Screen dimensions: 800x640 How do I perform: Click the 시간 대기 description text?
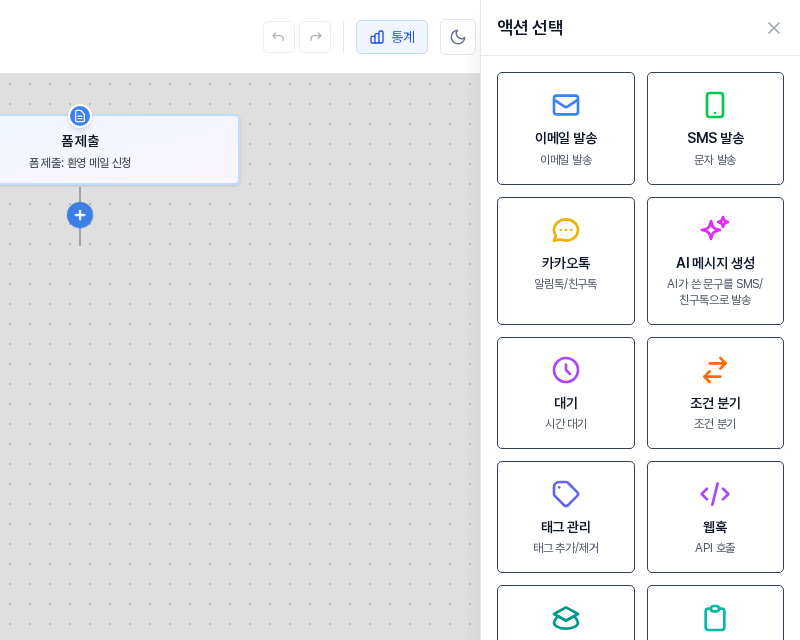click(566, 424)
